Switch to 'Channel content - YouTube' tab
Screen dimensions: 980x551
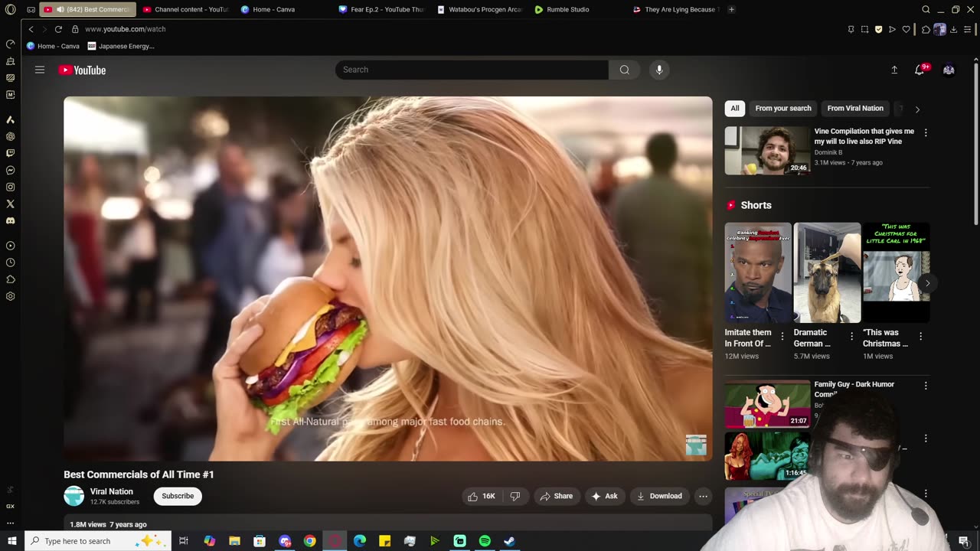[186, 9]
